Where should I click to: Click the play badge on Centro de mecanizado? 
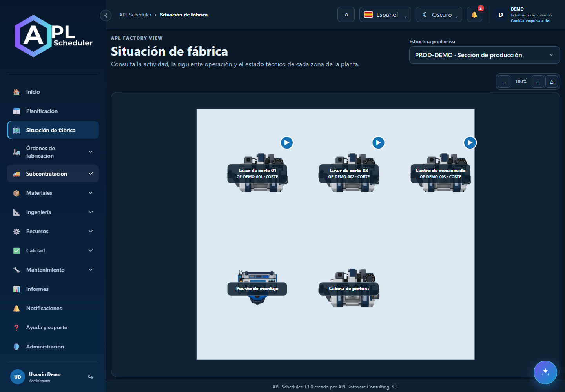(x=470, y=143)
